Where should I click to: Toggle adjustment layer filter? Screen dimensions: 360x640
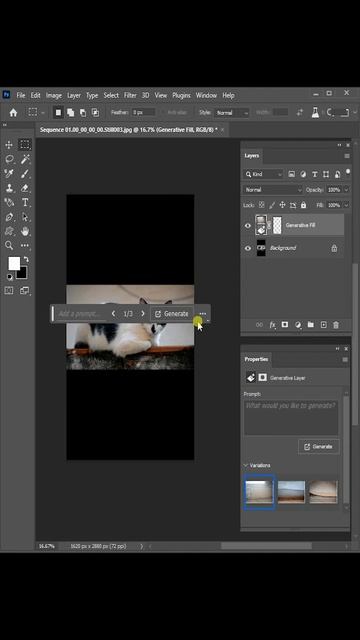point(303,174)
